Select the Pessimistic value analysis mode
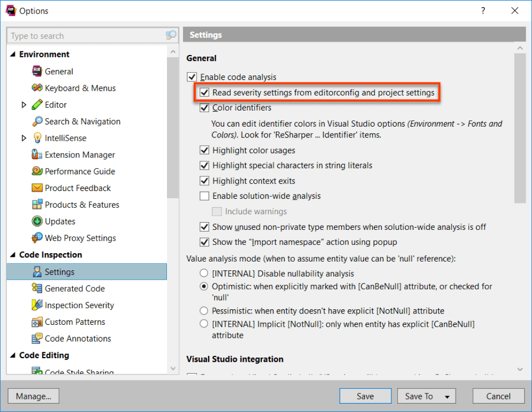 pos(204,310)
